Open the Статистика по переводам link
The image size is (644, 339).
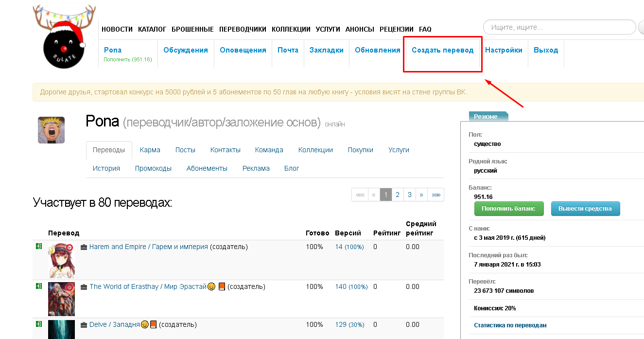(510, 325)
